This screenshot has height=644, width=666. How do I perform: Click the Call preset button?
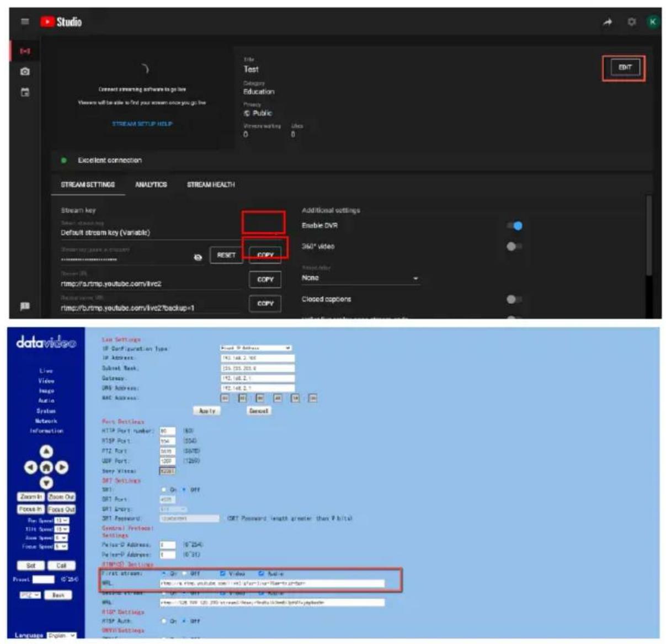61,566
